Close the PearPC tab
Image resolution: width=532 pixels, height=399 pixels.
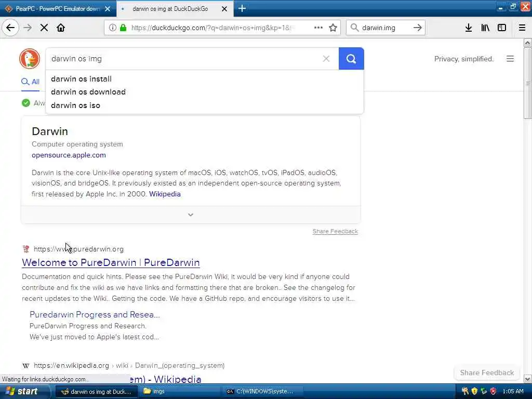108,9
